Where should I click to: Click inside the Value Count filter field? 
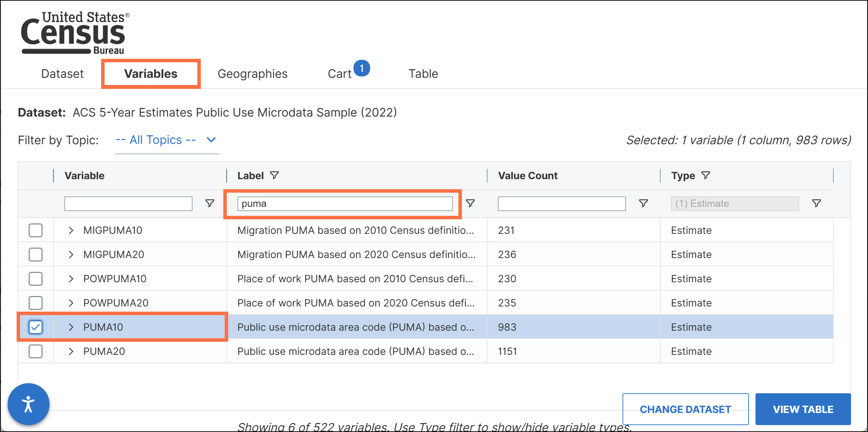click(561, 203)
